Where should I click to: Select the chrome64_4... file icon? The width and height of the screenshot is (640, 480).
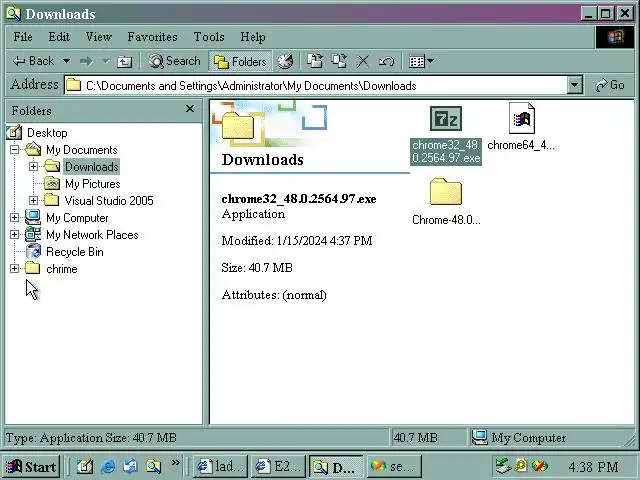[522, 118]
